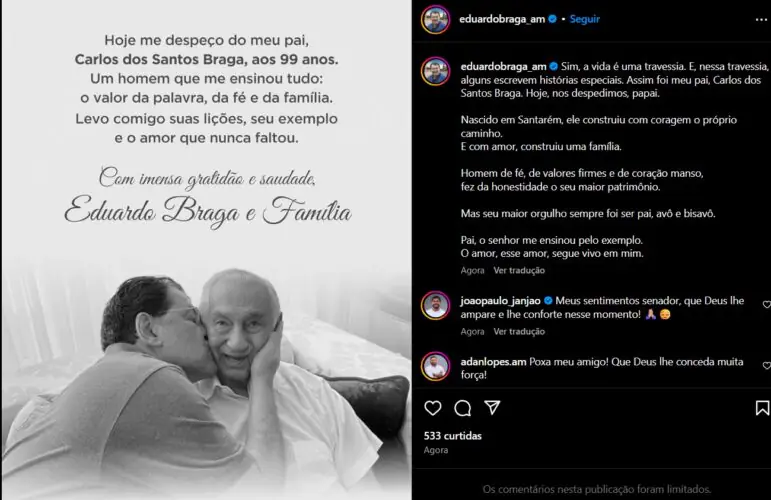Open adanlopes.am profile avatar

tap(436, 366)
